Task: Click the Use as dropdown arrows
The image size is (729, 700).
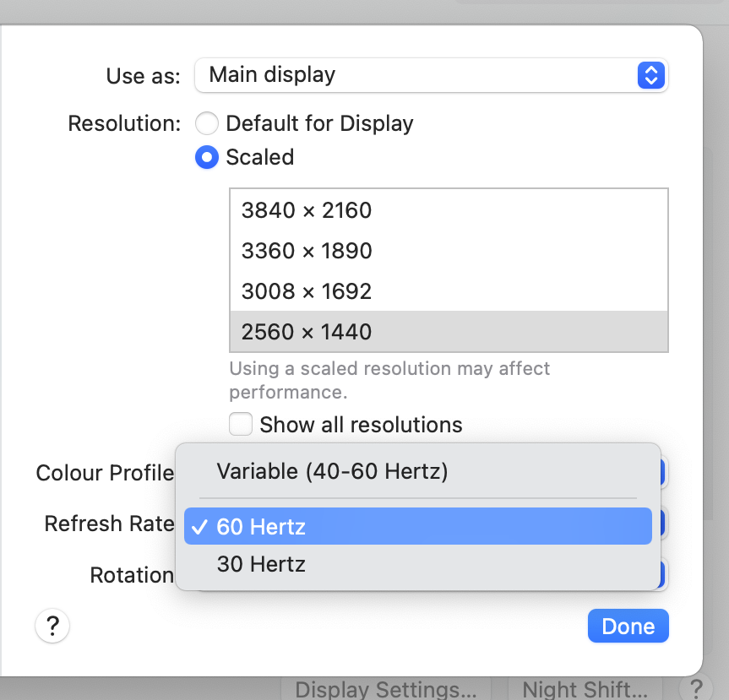Action: tap(650, 75)
